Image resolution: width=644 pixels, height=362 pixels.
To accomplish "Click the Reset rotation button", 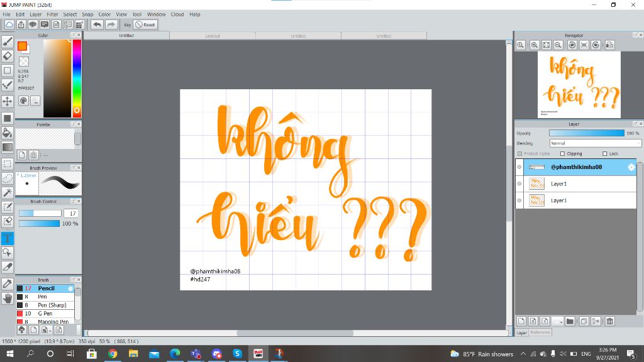I will click(145, 25).
